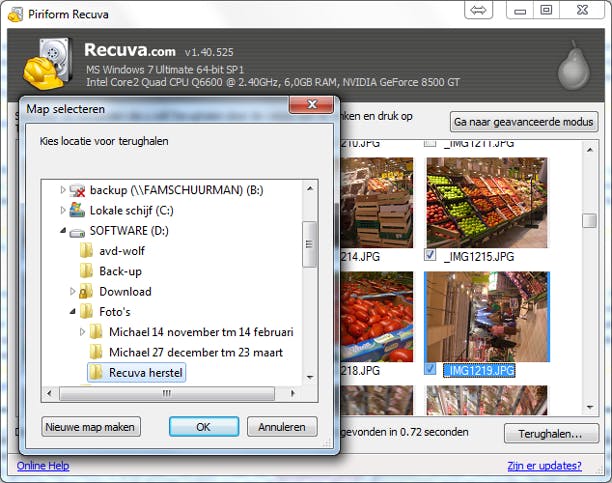Click folder tree scroll up arrow
The image size is (612, 483).
coord(310,188)
